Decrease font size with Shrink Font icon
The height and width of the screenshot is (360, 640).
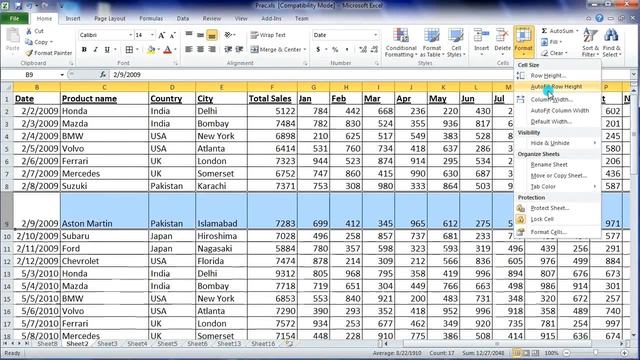point(172,36)
